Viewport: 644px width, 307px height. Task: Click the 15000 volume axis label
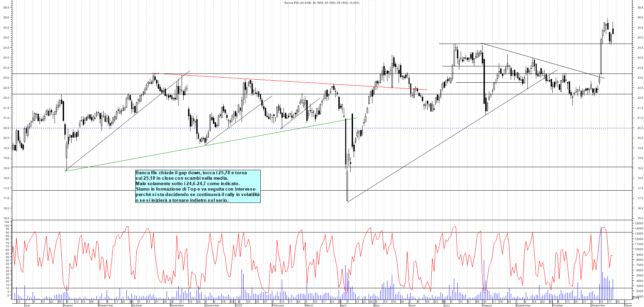(638, 224)
